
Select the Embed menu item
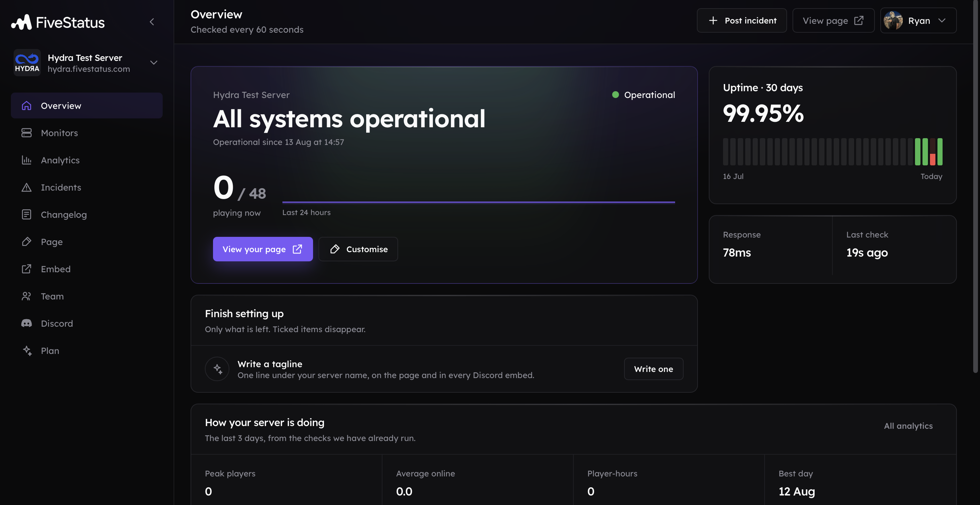point(87,269)
